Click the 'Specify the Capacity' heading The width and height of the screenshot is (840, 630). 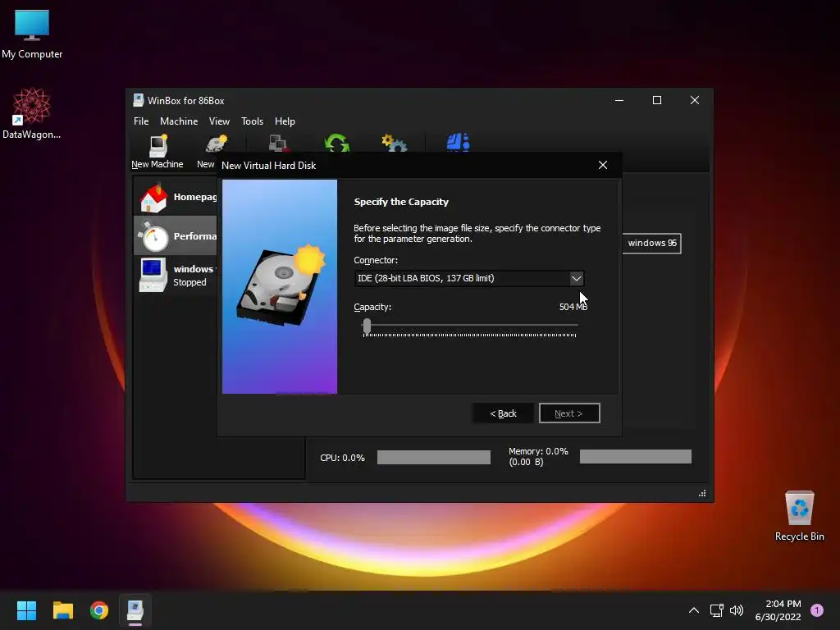(400, 202)
